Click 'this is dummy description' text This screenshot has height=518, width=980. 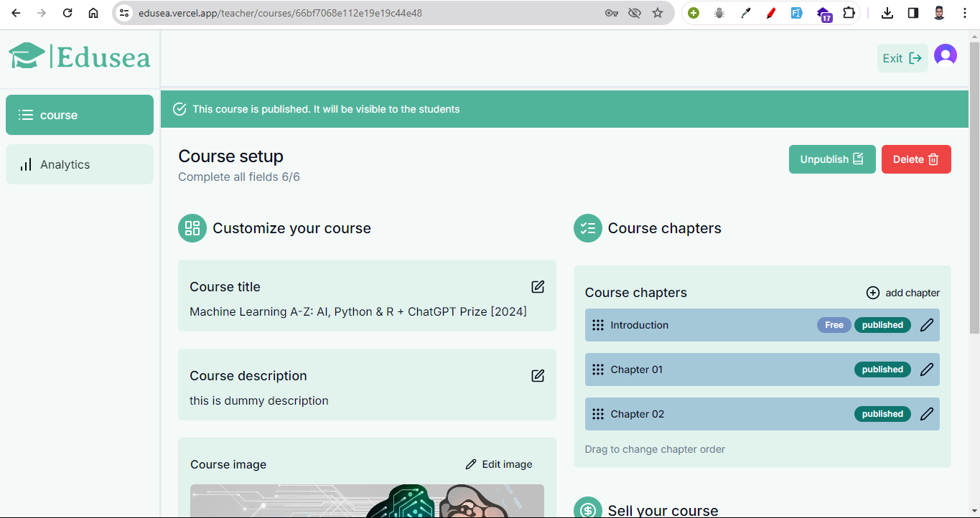(x=259, y=400)
